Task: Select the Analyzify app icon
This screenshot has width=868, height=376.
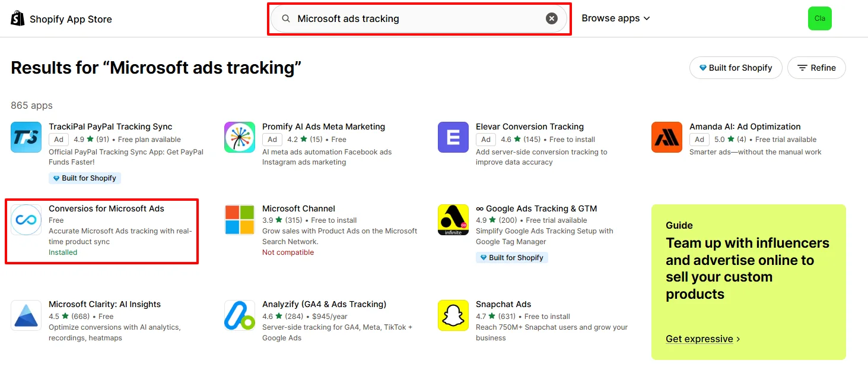Action: (x=239, y=315)
